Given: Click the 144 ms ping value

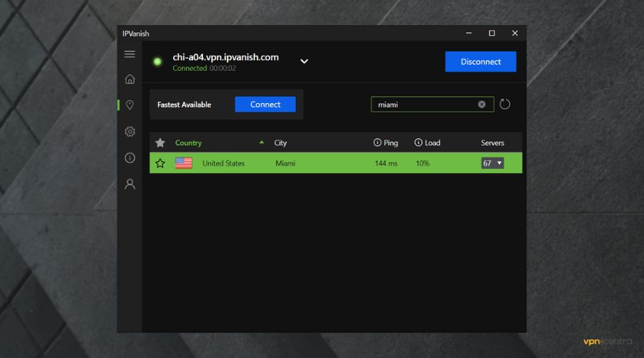Looking at the screenshot, I should point(386,163).
